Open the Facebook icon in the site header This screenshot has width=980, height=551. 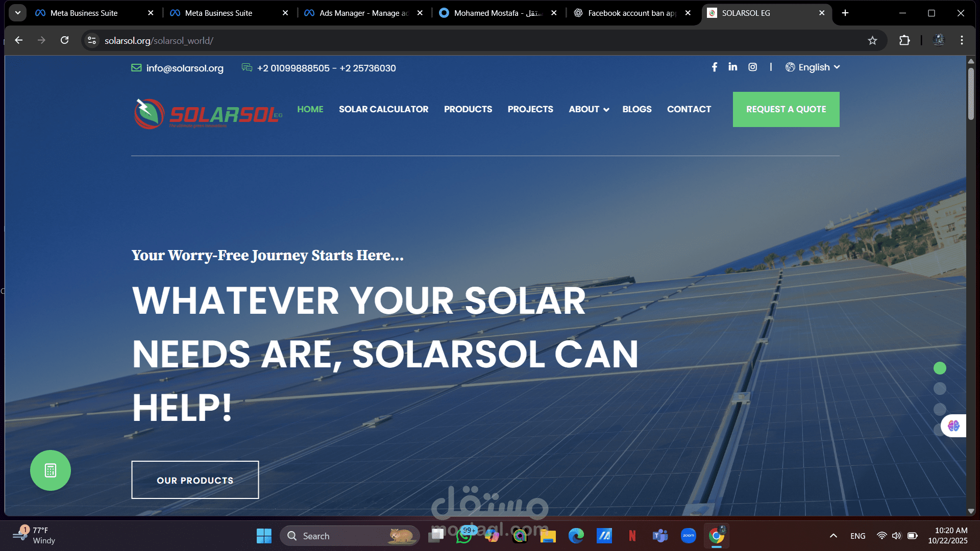point(714,67)
